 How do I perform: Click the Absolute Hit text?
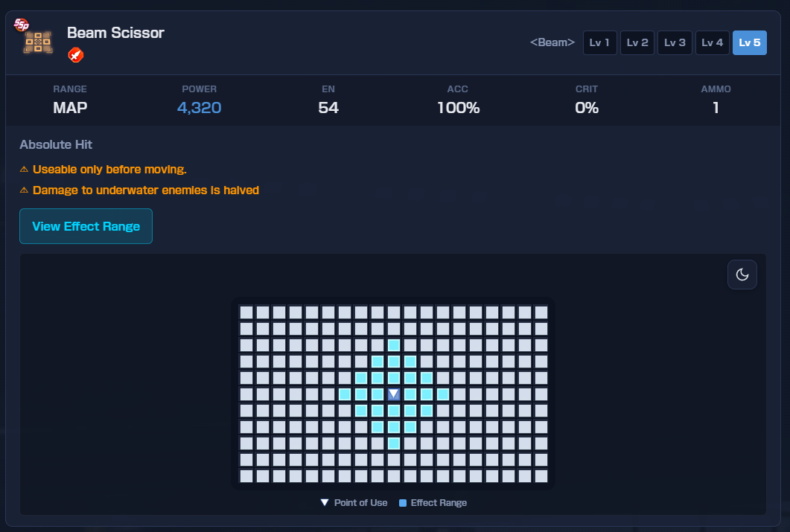click(55, 144)
